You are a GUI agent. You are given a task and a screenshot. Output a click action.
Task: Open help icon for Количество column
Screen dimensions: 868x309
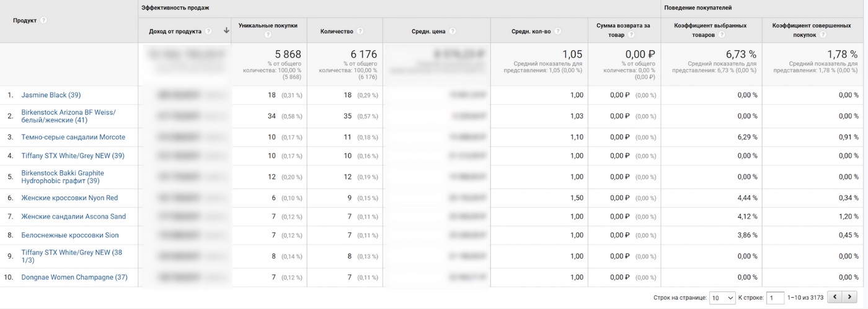tap(360, 32)
